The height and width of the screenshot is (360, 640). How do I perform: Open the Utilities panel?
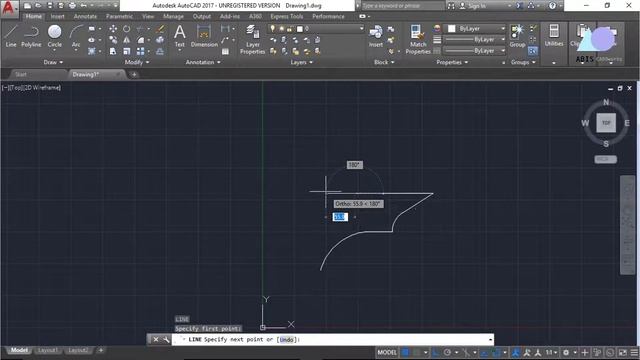(x=553, y=35)
